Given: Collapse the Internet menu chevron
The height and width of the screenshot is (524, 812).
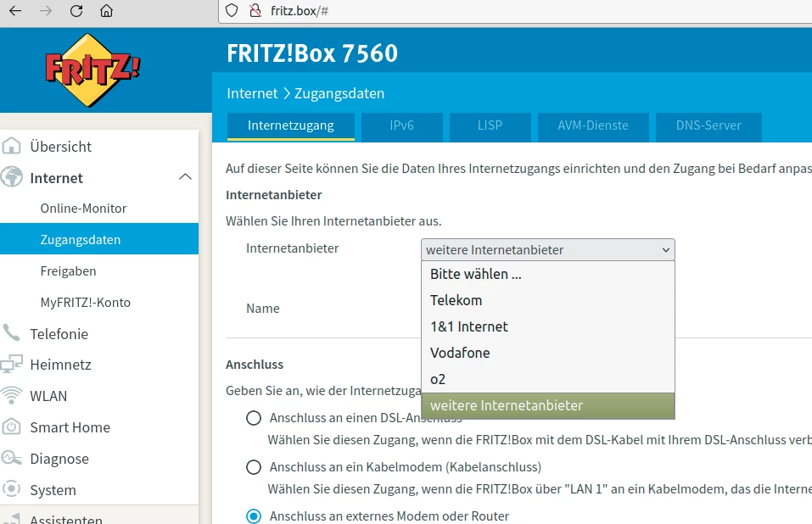Looking at the screenshot, I should pos(185,177).
